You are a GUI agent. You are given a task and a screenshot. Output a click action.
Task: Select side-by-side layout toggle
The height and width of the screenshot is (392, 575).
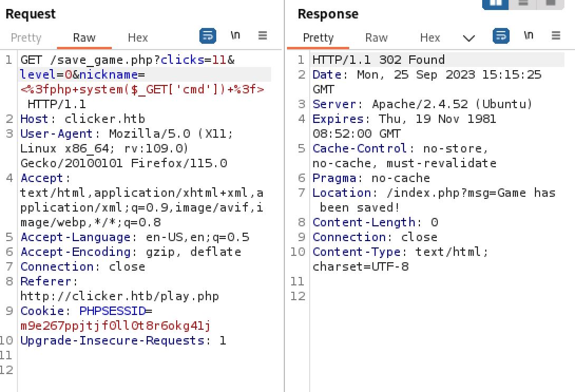[x=495, y=3]
